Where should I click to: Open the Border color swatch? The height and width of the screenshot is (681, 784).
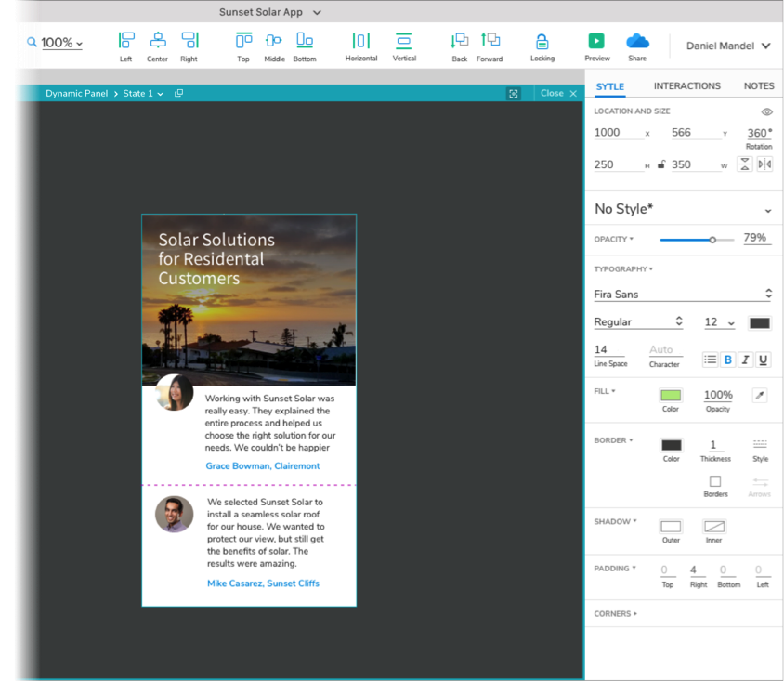(671, 445)
